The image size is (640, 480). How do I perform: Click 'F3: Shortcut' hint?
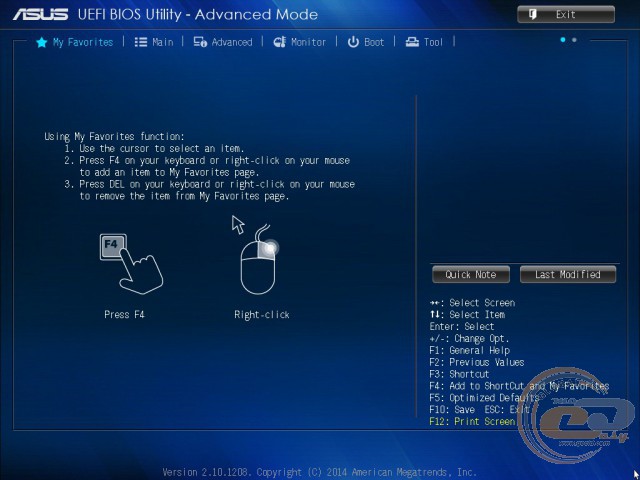click(x=459, y=374)
